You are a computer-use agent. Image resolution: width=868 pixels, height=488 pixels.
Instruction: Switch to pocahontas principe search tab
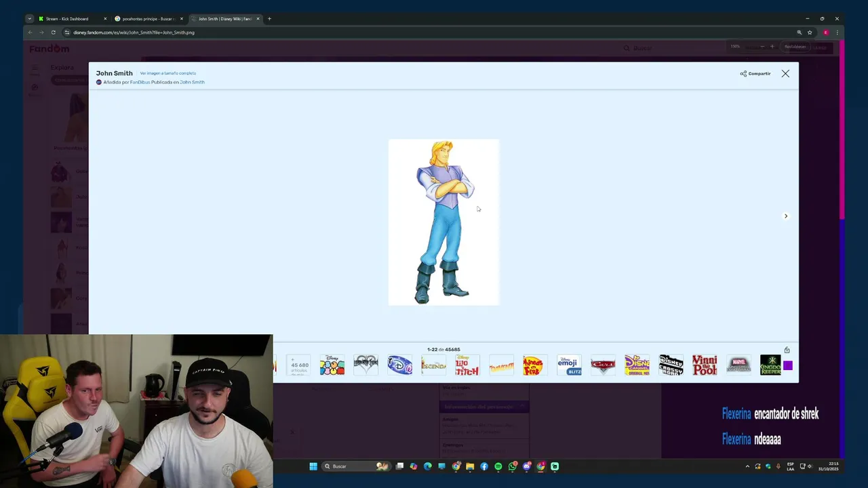tap(149, 19)
